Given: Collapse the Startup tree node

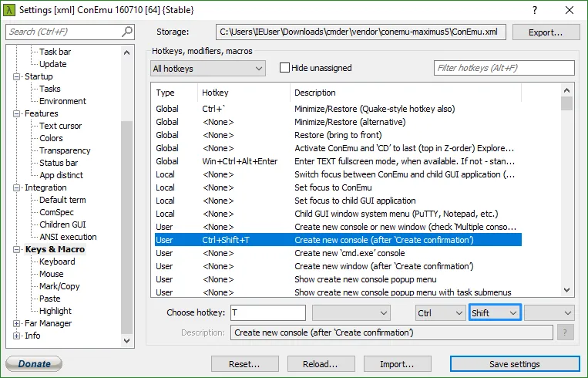Looking at the screenshot, I should (17, 76).
